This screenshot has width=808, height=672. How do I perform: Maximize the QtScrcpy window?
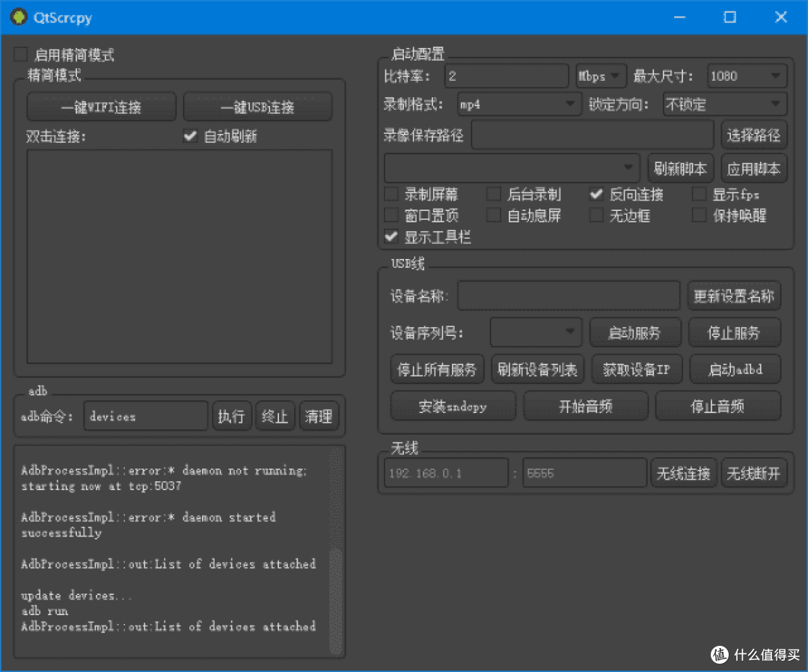pyautogui.click(x=729, y=17)
